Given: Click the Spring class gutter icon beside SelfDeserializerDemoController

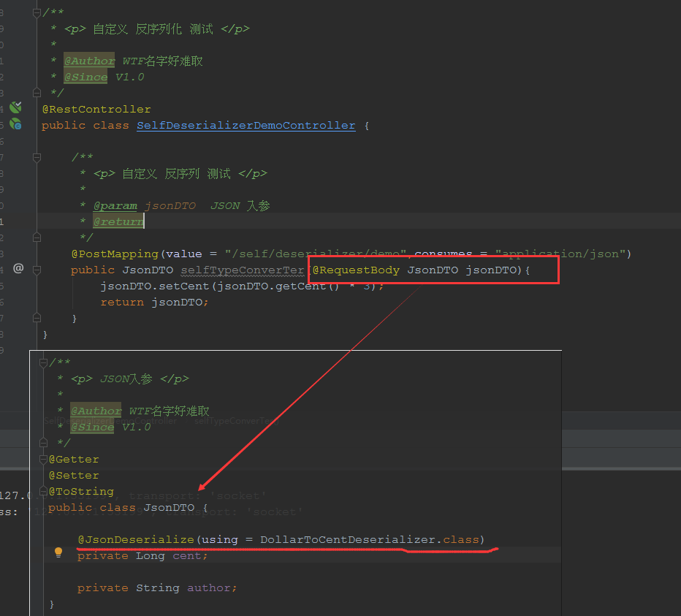Looking at the screenshot, I should click(15, 123).
